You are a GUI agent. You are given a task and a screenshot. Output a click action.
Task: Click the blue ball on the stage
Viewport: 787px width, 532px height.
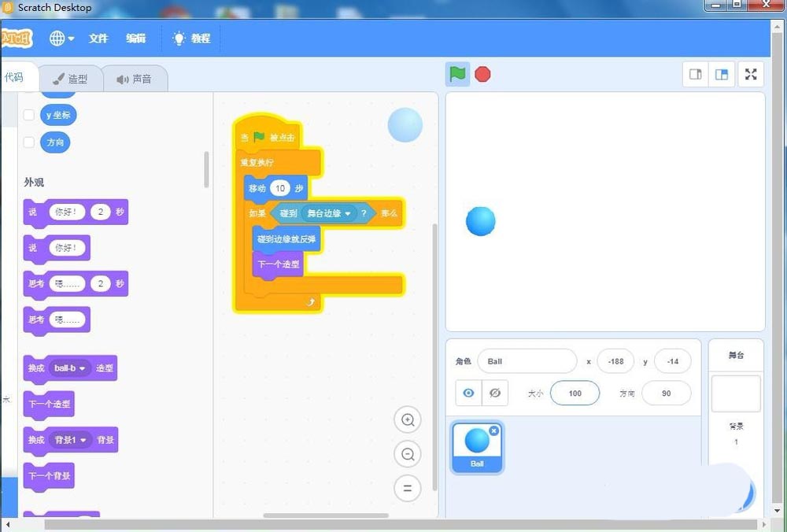[480, 221]
